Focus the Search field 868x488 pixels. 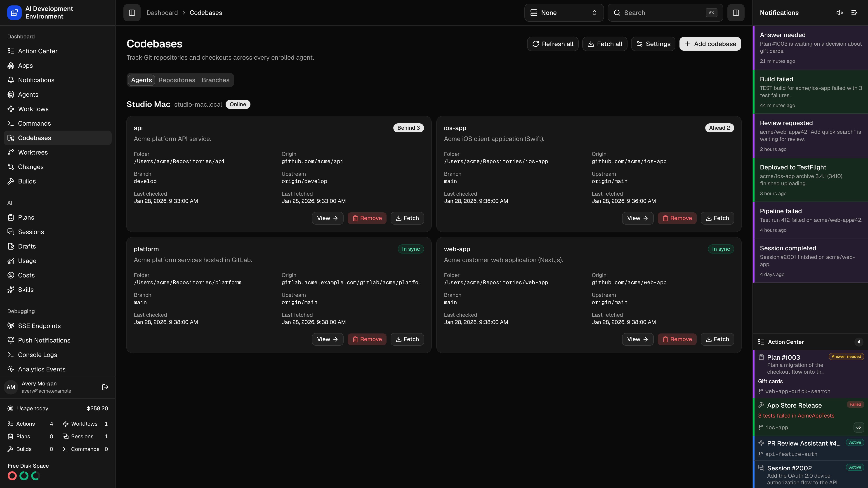point(665,13)
